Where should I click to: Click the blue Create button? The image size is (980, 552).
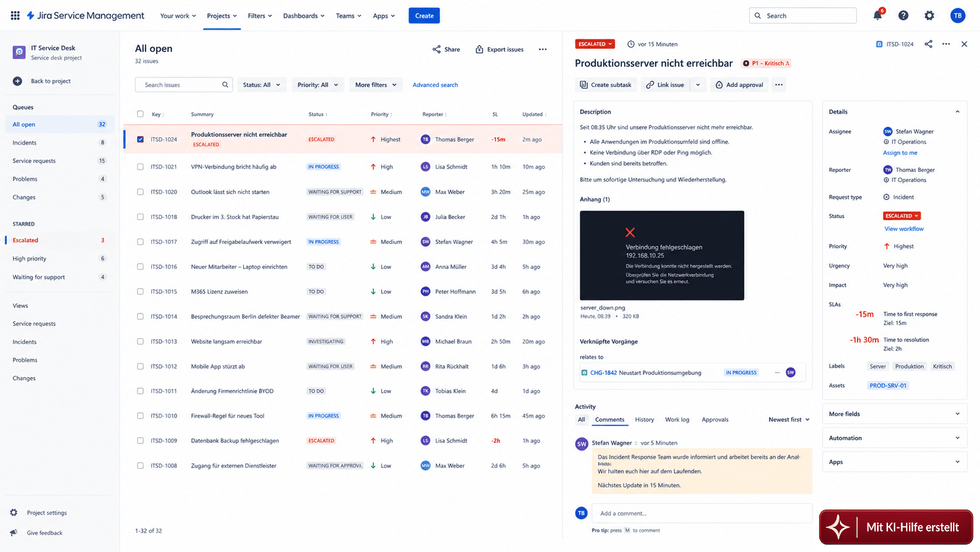click(x=424, y=16)
